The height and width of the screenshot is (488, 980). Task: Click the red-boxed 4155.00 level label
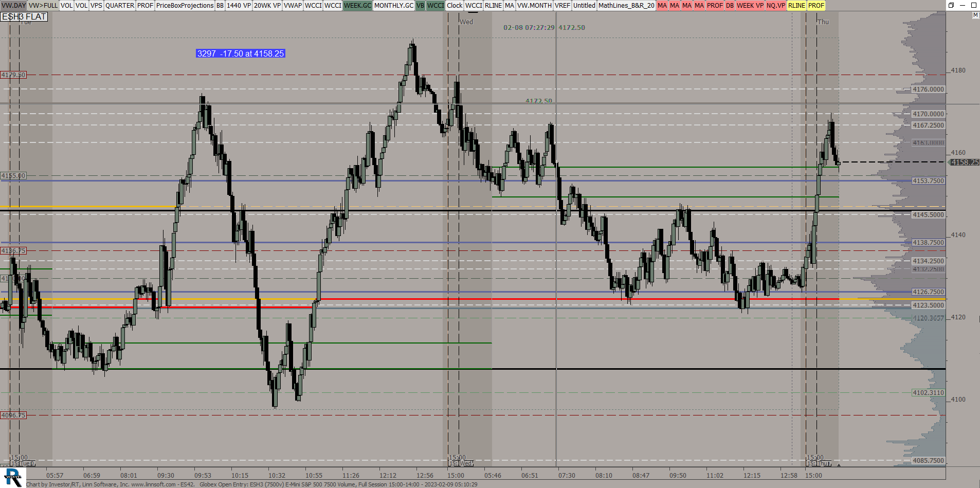coord(13,176)
